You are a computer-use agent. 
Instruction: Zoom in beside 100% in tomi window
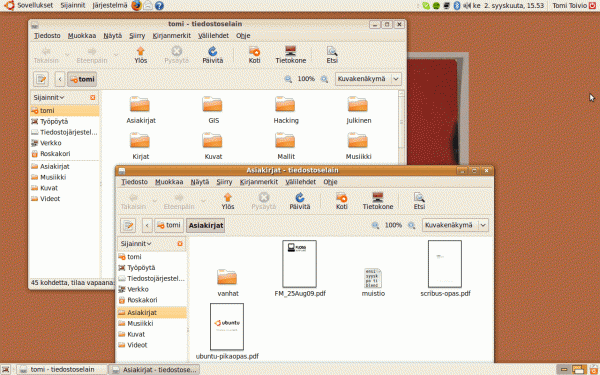(x=324, y=79)
